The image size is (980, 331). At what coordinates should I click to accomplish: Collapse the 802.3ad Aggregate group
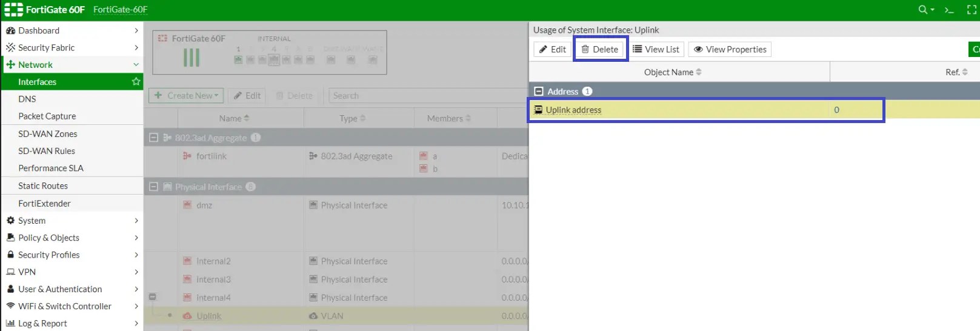point(153,138)
